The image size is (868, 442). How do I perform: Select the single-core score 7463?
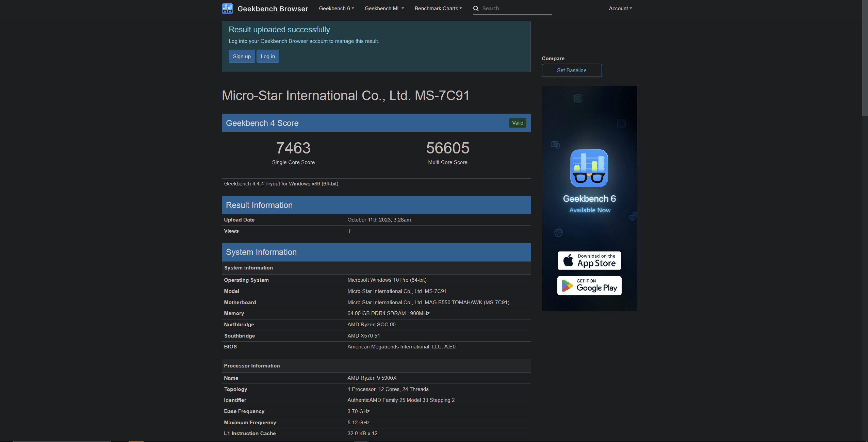[293, 148]
